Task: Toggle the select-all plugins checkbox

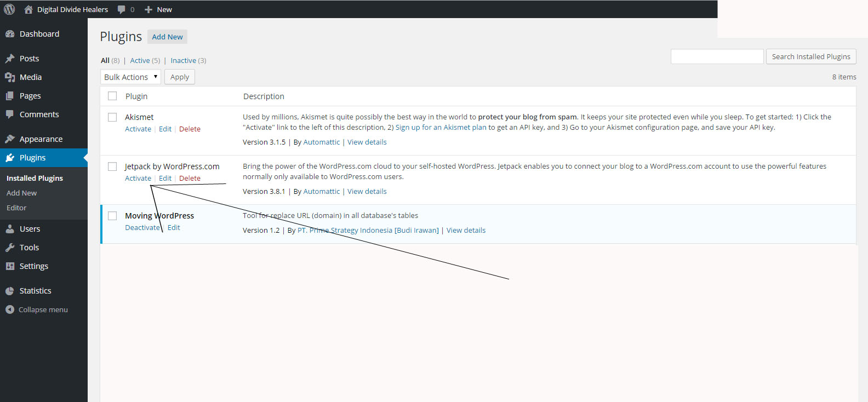Action: coord(112,96)
